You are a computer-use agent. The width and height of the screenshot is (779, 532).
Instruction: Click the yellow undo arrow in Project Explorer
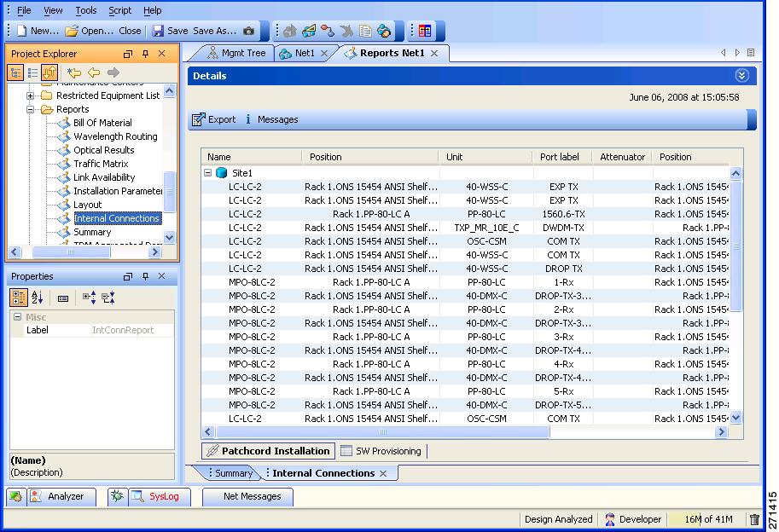(74, 73)
